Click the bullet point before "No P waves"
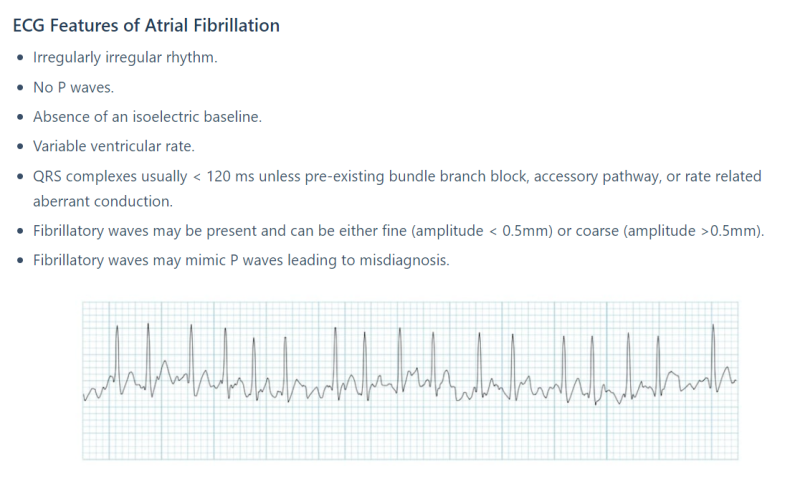Viewport: 800px width, 481px height. click(x=20, y=88)
